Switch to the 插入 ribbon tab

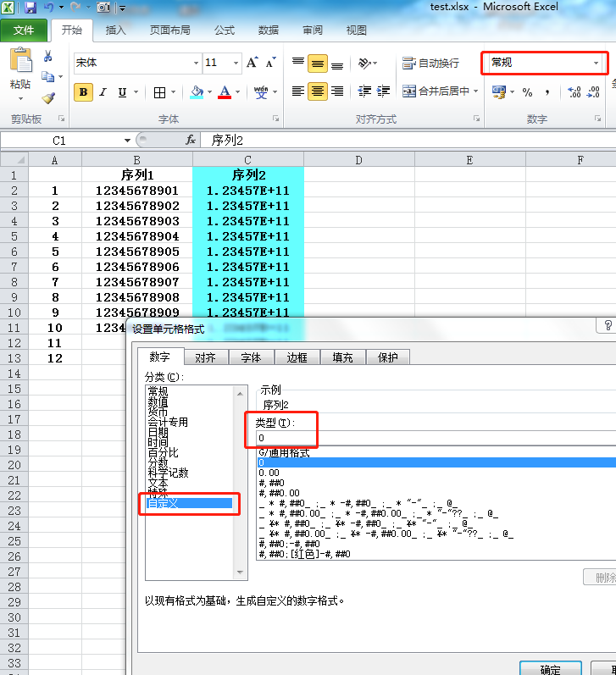click(115, 30)
